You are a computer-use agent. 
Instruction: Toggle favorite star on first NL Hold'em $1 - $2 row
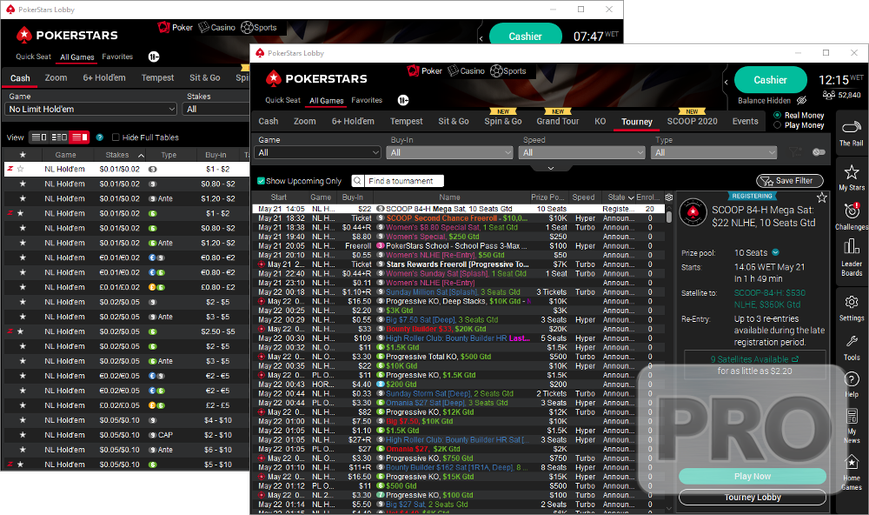point(21,169)
